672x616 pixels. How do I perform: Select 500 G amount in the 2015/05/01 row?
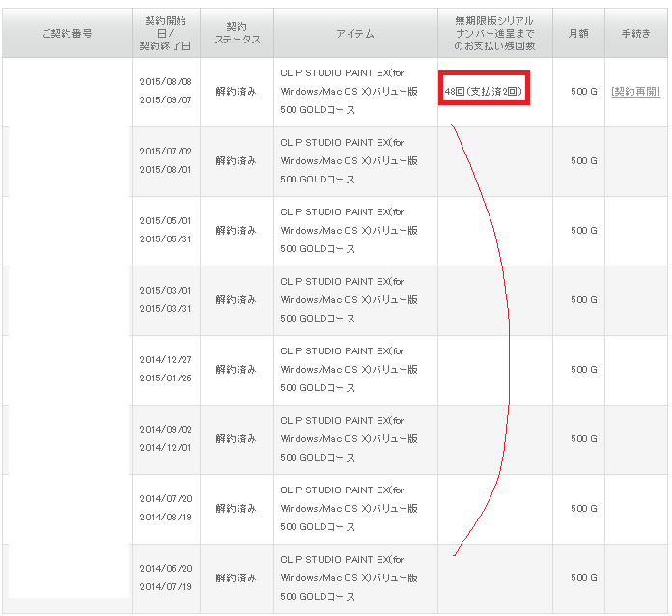pos(584,230)
